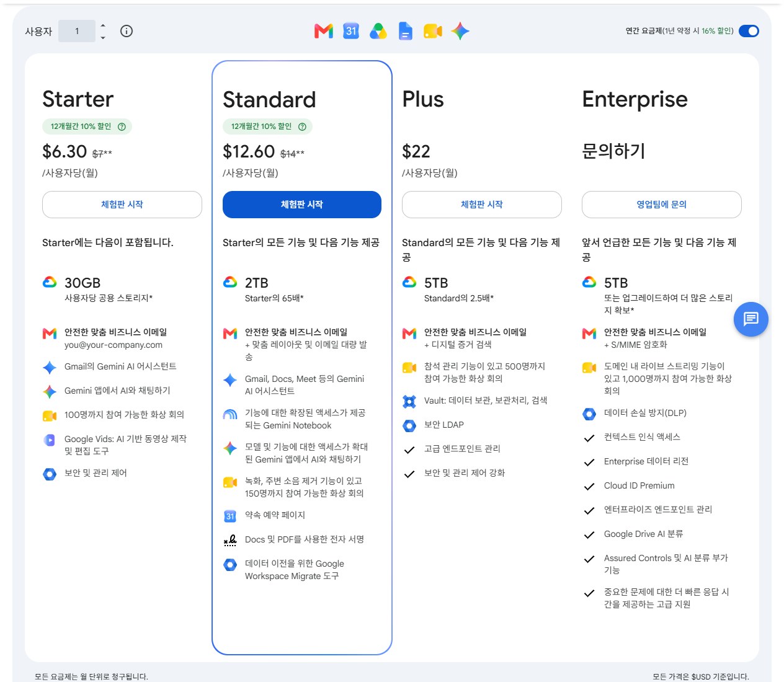Start the Starter plan trial (체험판 시작)
Image resolution: width=784 pixels, height=682 pixels.
[122, 205]
